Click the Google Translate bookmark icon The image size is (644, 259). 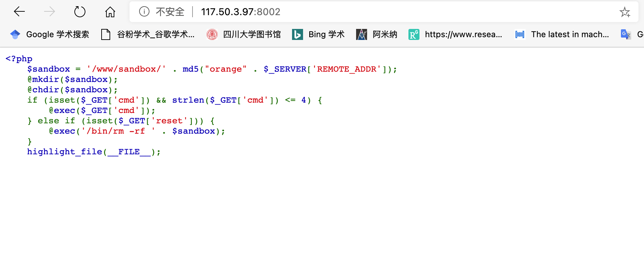[x=626, y=34]
